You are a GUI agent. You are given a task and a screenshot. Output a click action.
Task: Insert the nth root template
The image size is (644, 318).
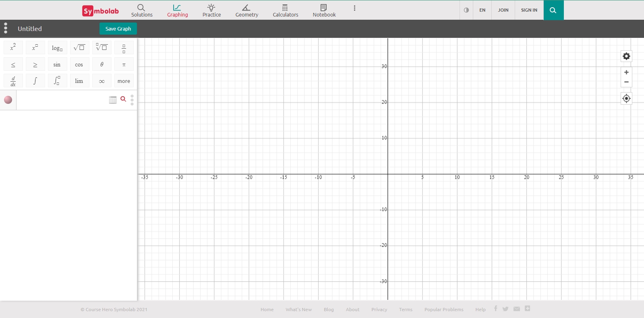(101, 47)
